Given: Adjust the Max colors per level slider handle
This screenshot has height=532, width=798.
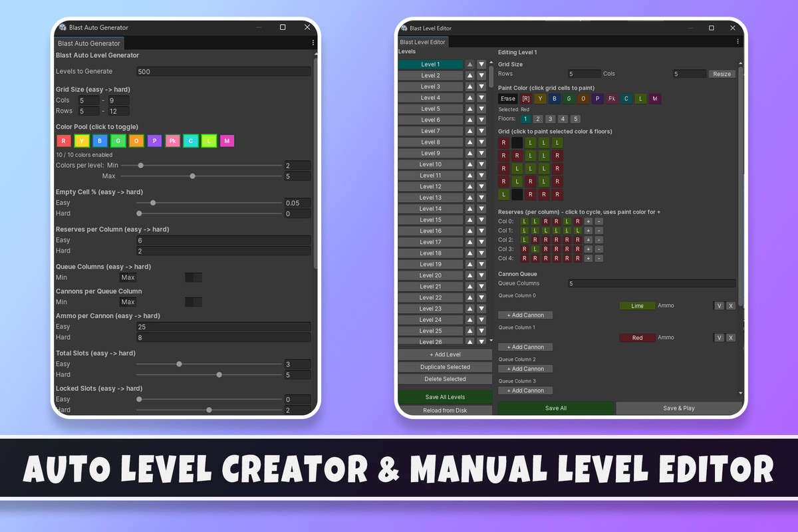Looking at the screenshot, I should pos(193,176).
